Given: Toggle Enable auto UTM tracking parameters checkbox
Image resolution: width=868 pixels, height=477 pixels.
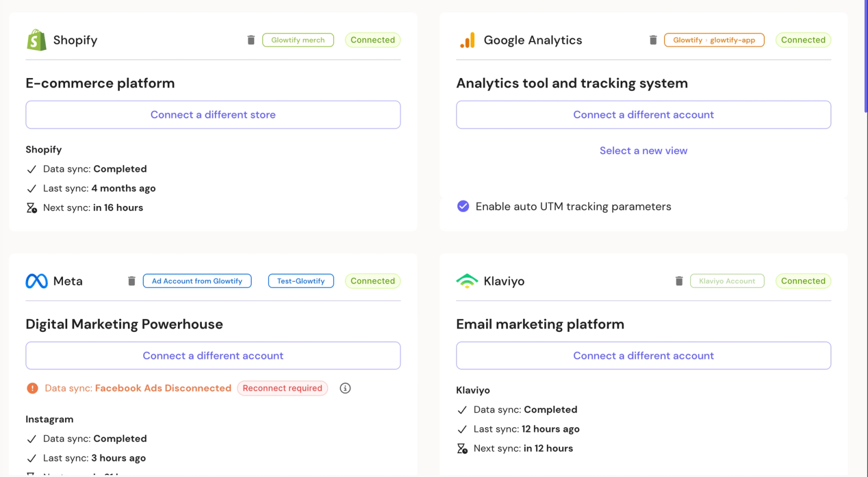Looking at the screenshot, I should pyautogui.click(x=463, y=207).
